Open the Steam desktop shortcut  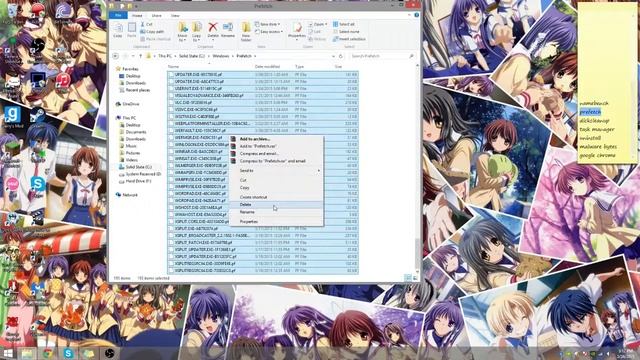pyautogui.click(x=38, y=118)
